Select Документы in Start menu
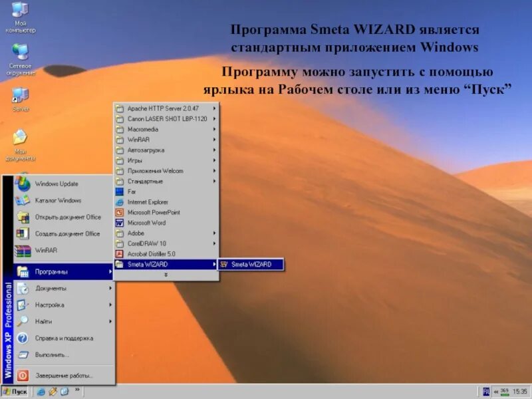 tap(63, 289)
